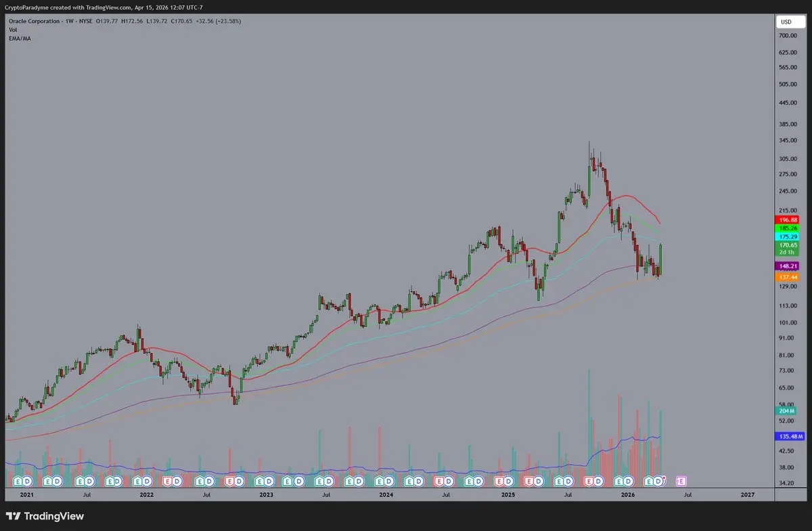
Task: Click the orange 137.44 moving average label
Action: (786, 278)
